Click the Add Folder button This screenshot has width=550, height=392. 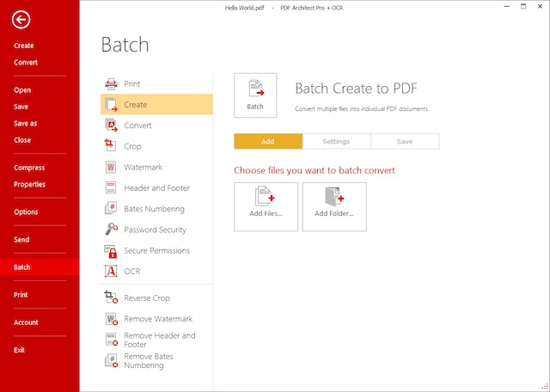pyautogui.click(x=334, y=206)
